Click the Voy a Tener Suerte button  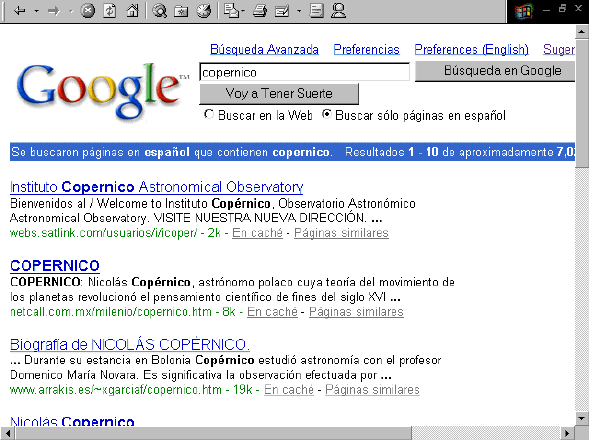(x=279, y=94)
